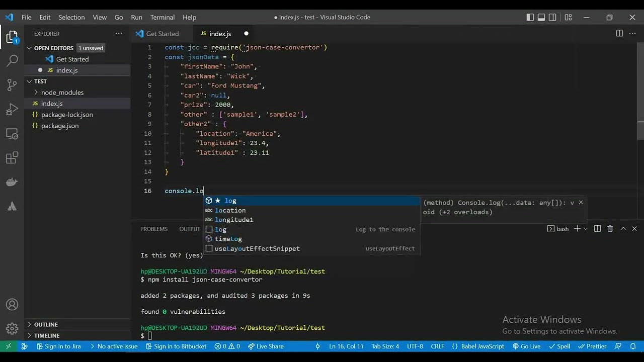Open package-lock.json in explorer

(x=67, y=115)
